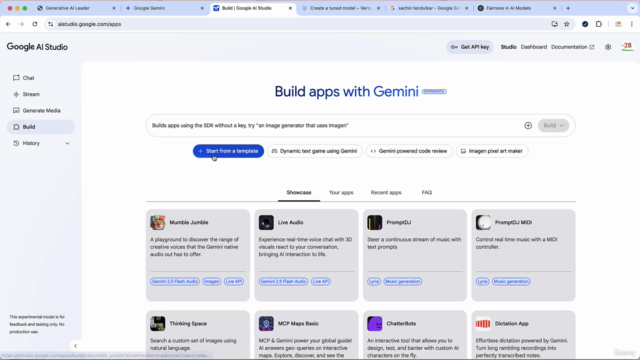Click the Dictation App card title
Image resolution: width=640 pixels, height=360 pixels.
[511, 323]
